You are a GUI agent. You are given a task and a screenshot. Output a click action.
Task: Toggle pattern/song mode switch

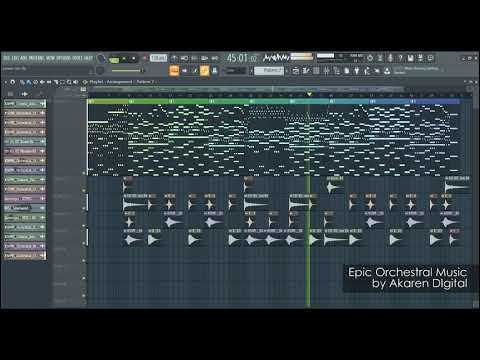[x=114, y=59]
